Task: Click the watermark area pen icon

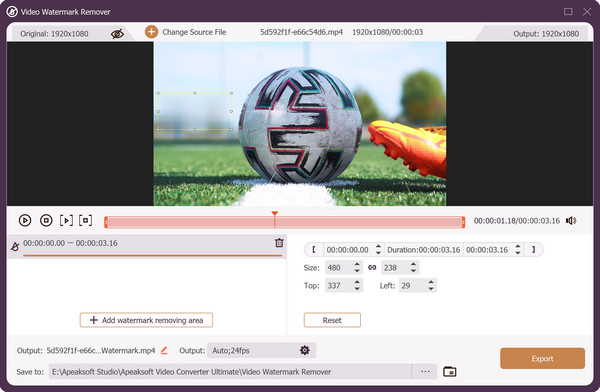Action: click(x=15, y=247)
